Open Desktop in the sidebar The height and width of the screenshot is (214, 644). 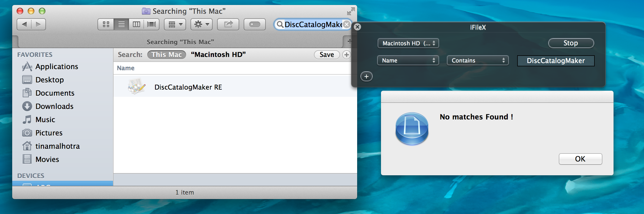50,80
